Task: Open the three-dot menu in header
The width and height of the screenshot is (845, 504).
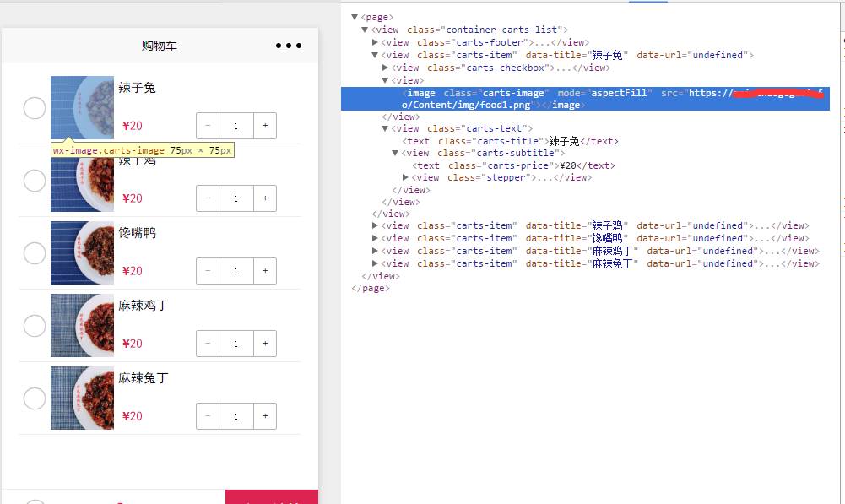Action: click(288, 46)
